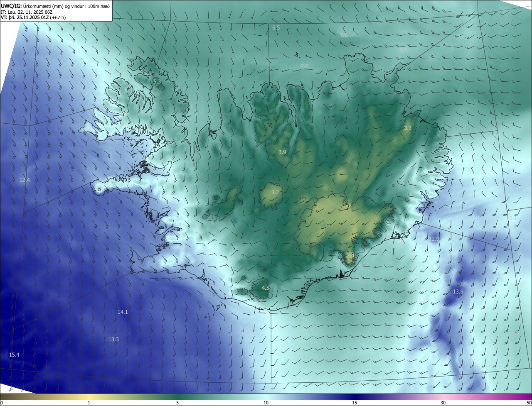Click the '12.4' value label on the map
532x406 pixels.
pos(25,180)
